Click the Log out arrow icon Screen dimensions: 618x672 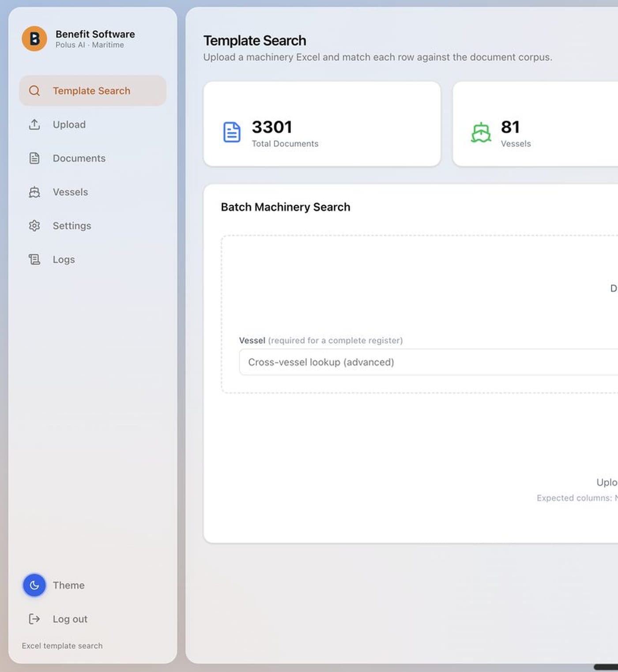pyautogui.click(x=34, y=619)
